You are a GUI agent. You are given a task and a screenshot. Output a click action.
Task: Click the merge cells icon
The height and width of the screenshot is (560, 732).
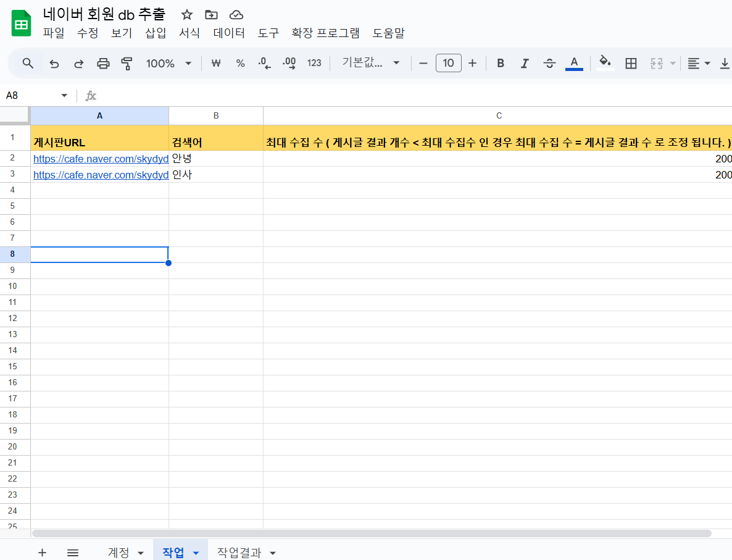656,63
